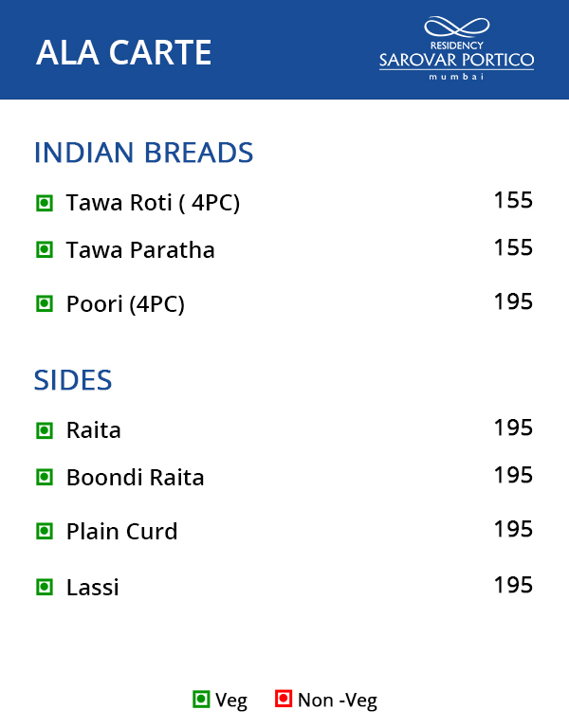Click the veg icon beside Boondi Raita
The image size is (569, 728).
(x=44, y=477)
